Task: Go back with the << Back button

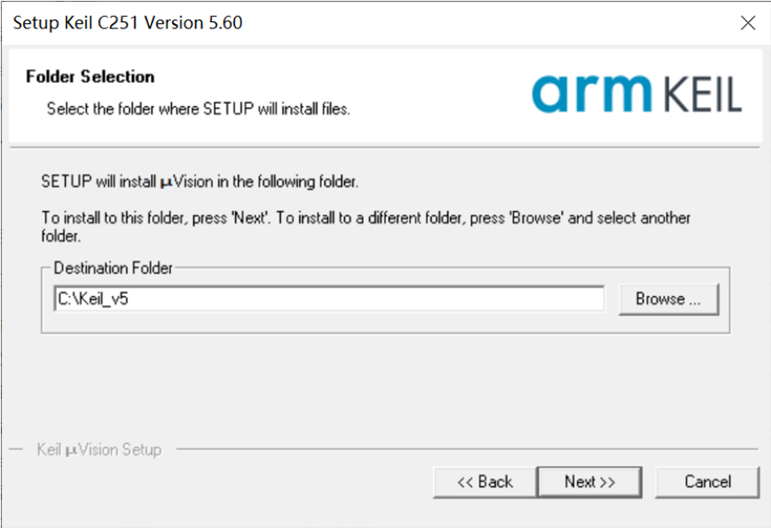Action: [x=485, y=482]
